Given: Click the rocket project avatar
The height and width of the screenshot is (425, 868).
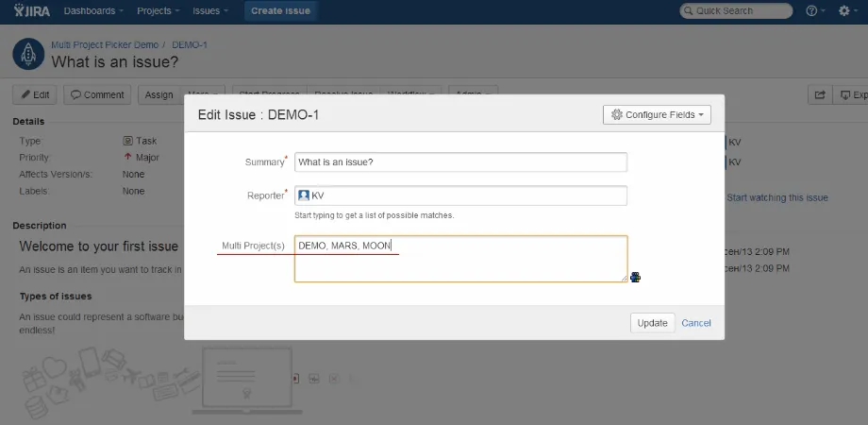Looking at the screenshot, I should (28, 54).
